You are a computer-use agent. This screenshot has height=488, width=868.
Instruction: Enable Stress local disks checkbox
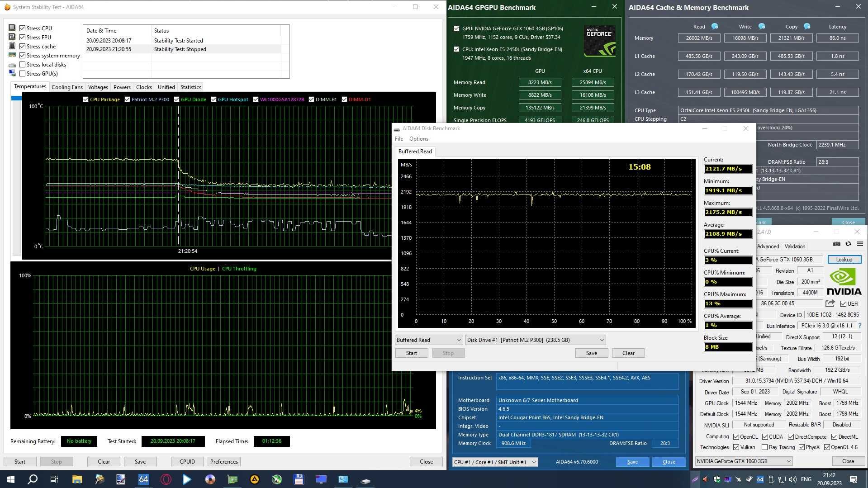pos(22,64)
